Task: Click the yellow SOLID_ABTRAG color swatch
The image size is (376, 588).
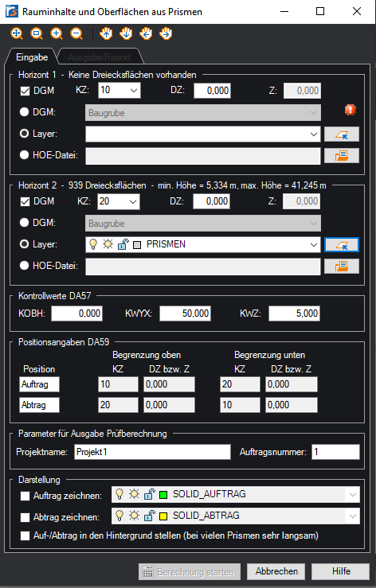Action: pyautogui.click(x=163, y=516)
